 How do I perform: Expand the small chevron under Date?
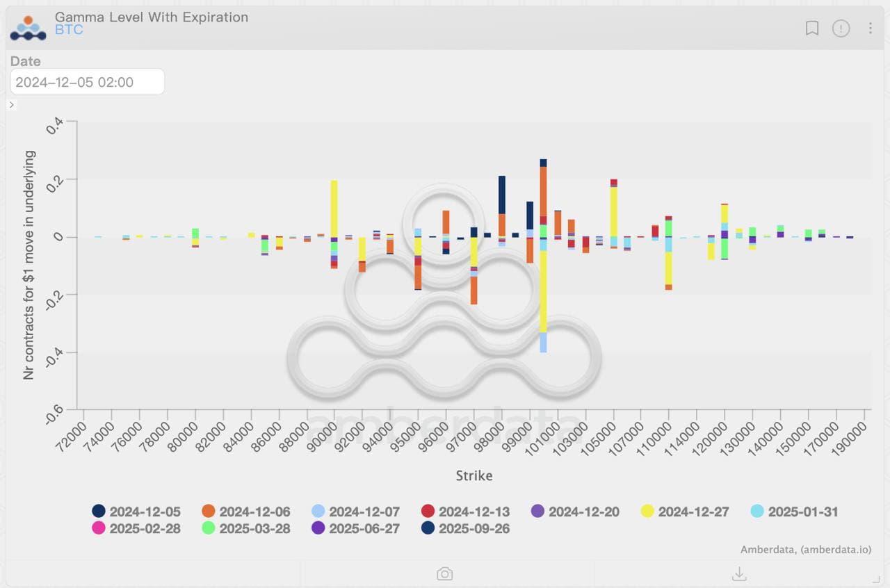(12, 104)
